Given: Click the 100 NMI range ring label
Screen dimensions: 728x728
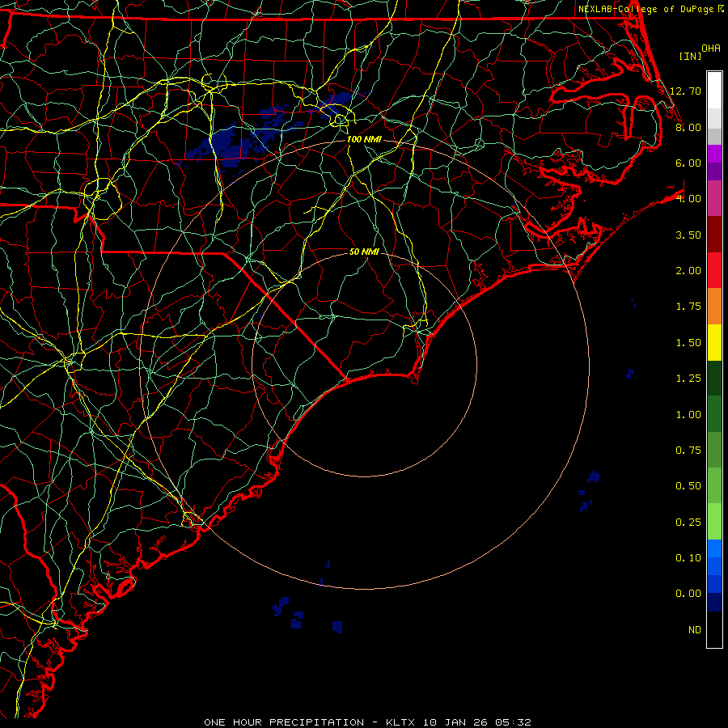Looking at the screenshot, I should coord(364,139).
